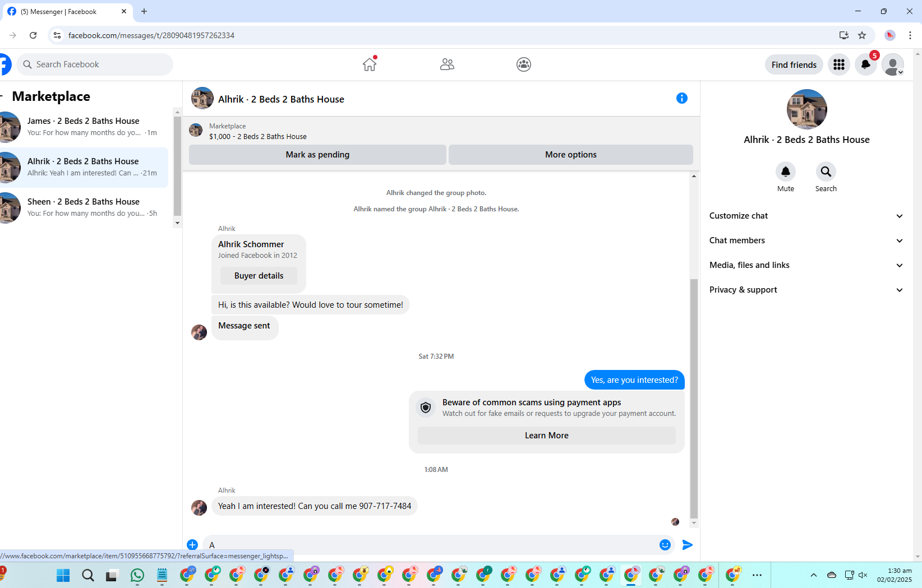The width and height of the screenshot is (922, 588).
Task: Open the notifications bell with badge
Action: [x=866, y=64]
